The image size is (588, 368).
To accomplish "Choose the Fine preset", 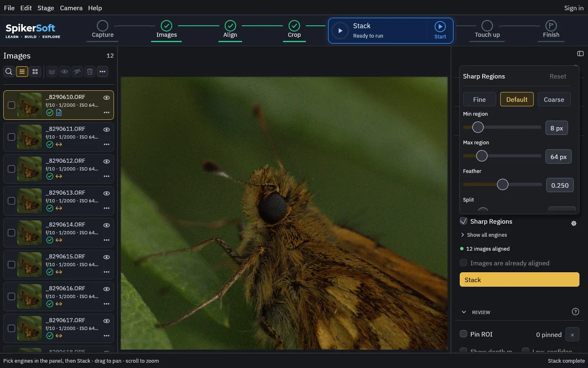I will coord(479,99).
